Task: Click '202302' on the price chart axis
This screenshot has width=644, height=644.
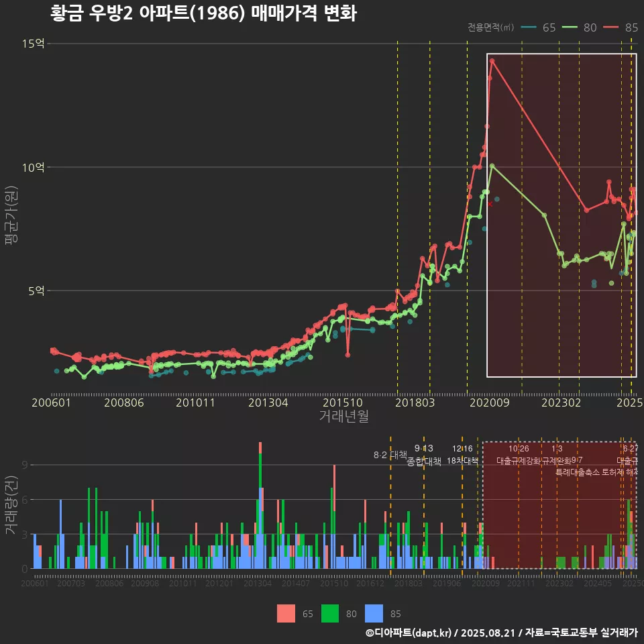Action: point(561,402)
